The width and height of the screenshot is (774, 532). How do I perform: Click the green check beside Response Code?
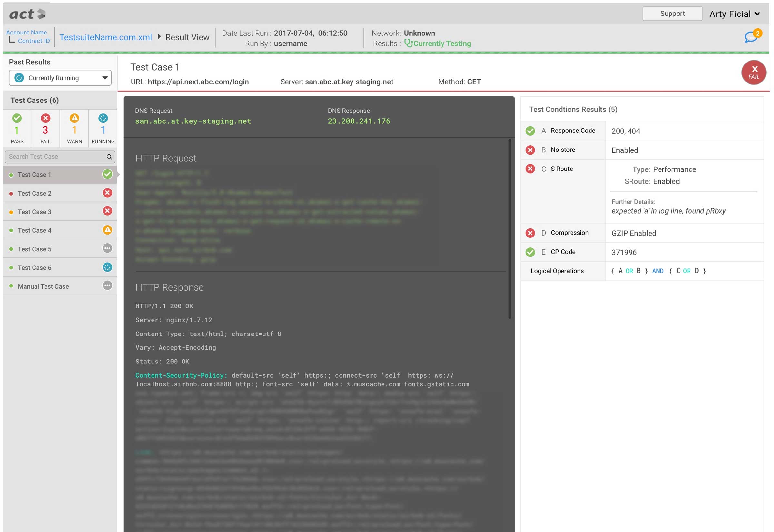tap(530, 131)
